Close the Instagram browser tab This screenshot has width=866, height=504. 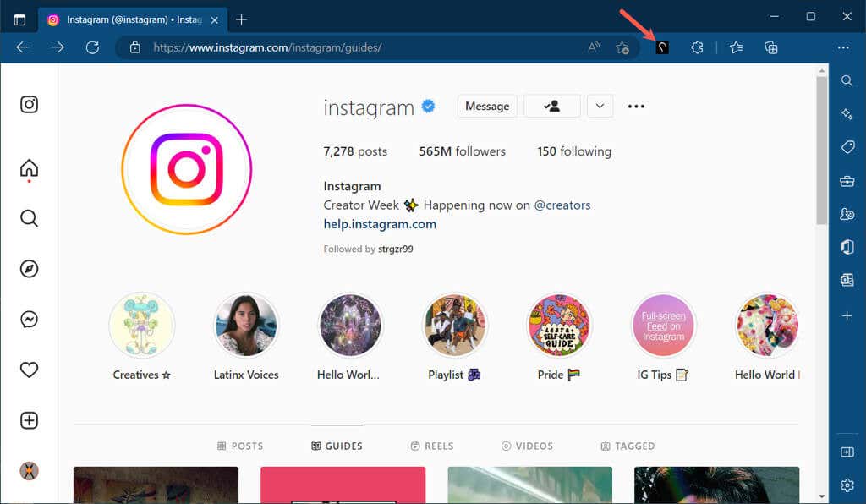215,20
